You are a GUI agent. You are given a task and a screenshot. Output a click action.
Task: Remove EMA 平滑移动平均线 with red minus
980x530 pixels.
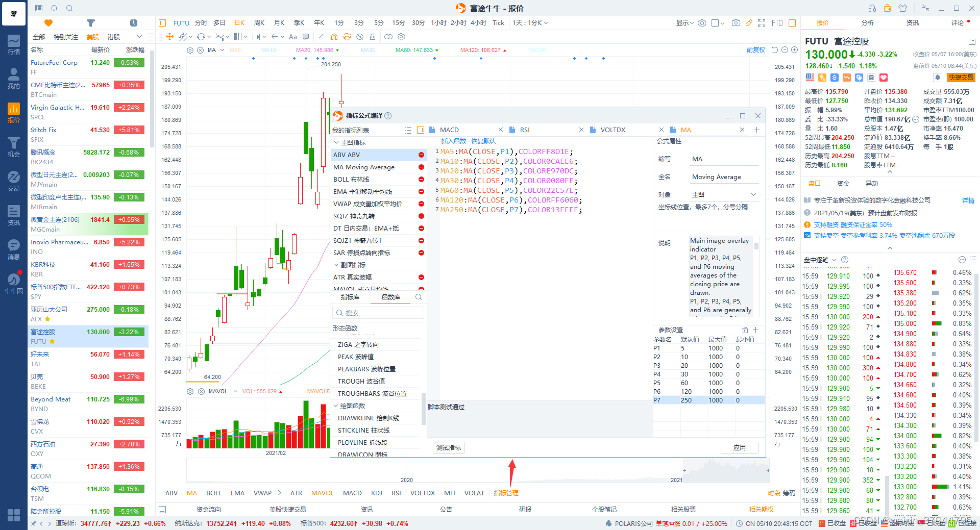pyautogui.click(x=421, y=192)
